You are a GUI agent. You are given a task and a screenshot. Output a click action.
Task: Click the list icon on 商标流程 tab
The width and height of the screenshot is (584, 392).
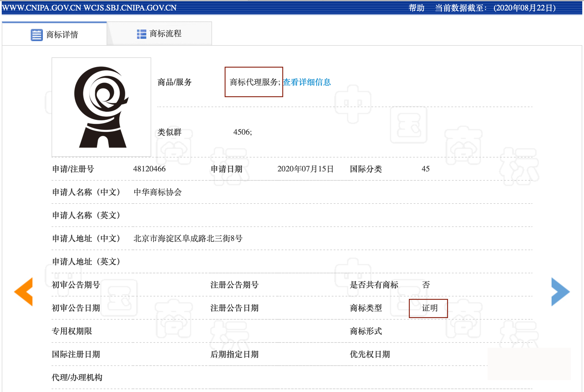click(141, 34)
